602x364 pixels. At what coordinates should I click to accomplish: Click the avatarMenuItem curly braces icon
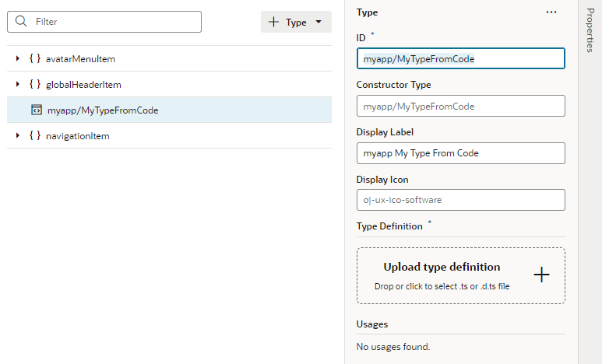point(35,58)
